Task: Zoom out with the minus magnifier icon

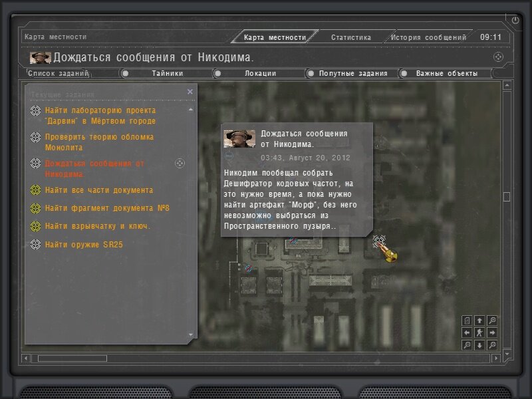Action: pos(467,345)
